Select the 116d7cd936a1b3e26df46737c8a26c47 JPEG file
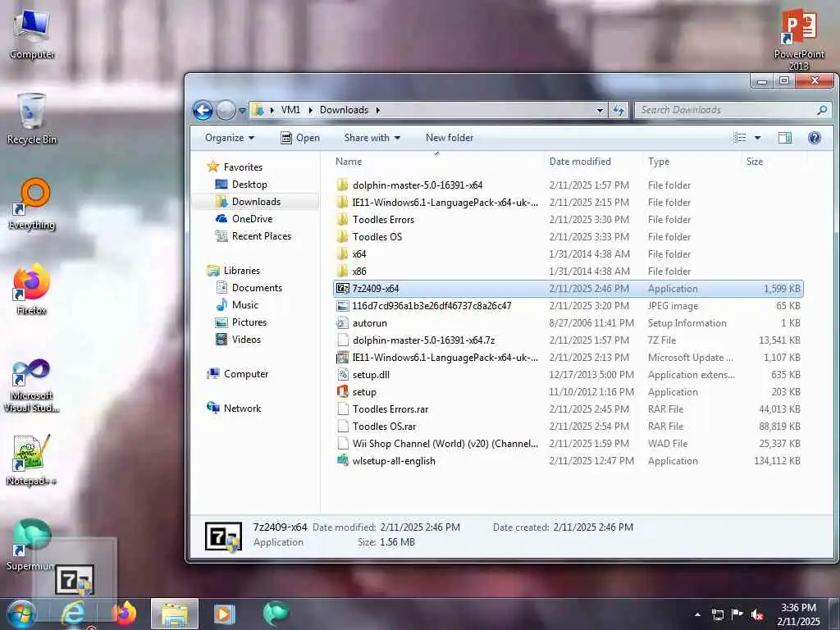This screenshot has width=840, height=630. click(568, 306)
